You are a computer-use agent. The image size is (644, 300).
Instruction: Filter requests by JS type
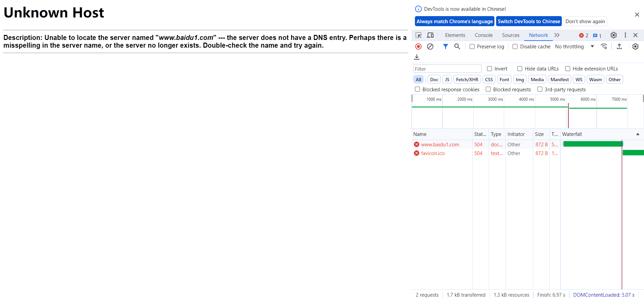(447, 80)
